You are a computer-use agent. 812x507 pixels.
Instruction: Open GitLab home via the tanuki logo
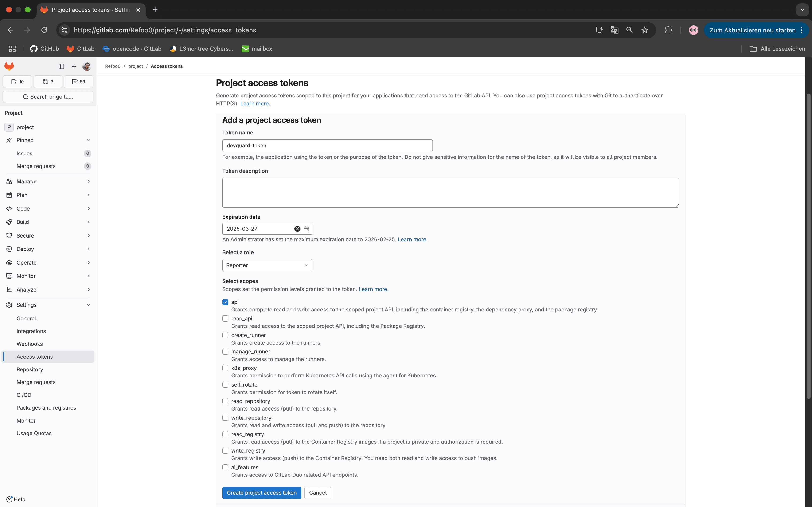point(9,66)
